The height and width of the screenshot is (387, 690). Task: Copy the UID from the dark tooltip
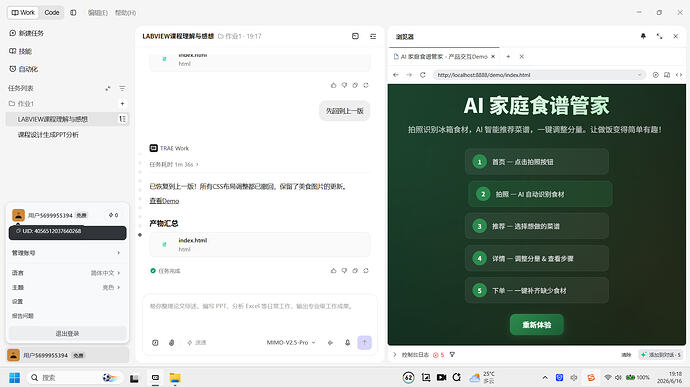[x=18, y=231]
